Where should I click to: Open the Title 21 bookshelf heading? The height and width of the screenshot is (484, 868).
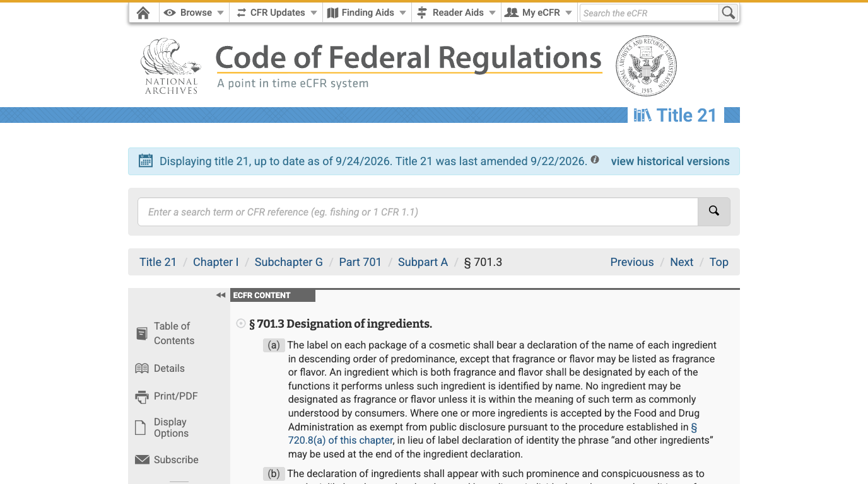pos(675,115)
